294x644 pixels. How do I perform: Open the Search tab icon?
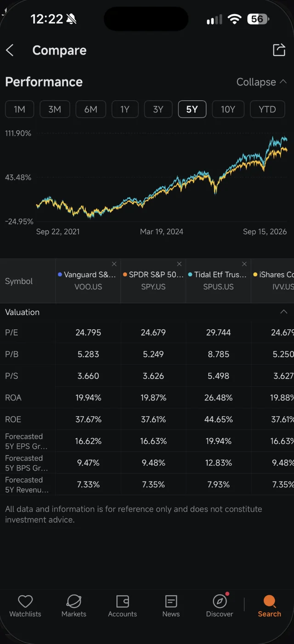click(269, 606)
